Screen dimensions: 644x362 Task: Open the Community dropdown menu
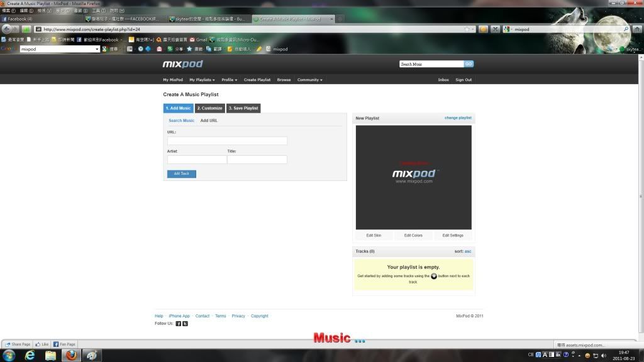click(309, 80)
